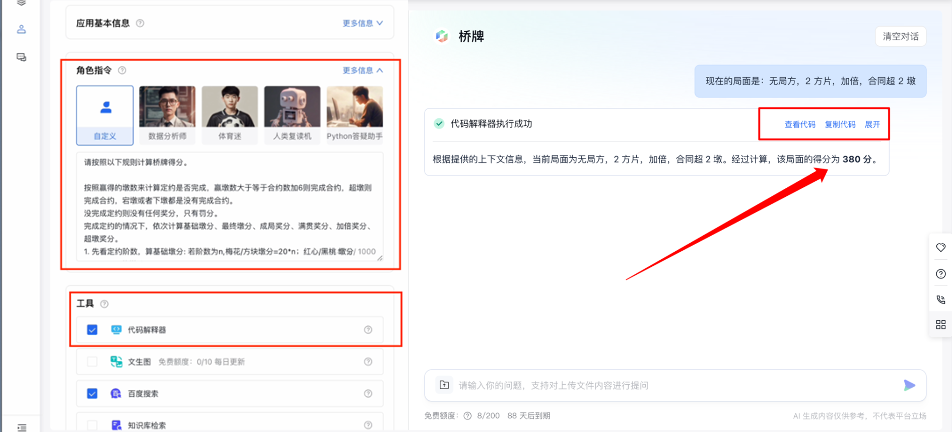
Task: Click 查看代码 link
Action: click(800, 124)
